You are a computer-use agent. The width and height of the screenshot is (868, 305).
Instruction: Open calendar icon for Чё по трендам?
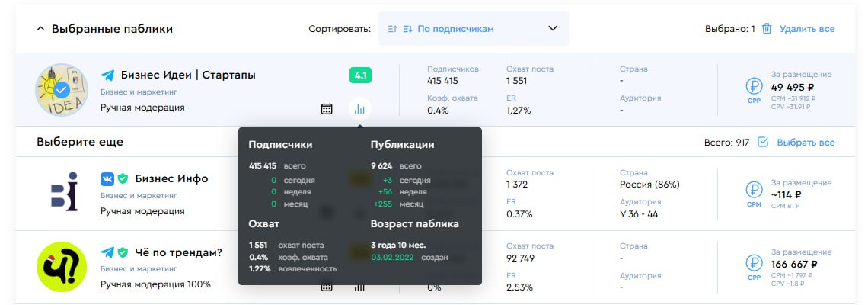(327, 287)
